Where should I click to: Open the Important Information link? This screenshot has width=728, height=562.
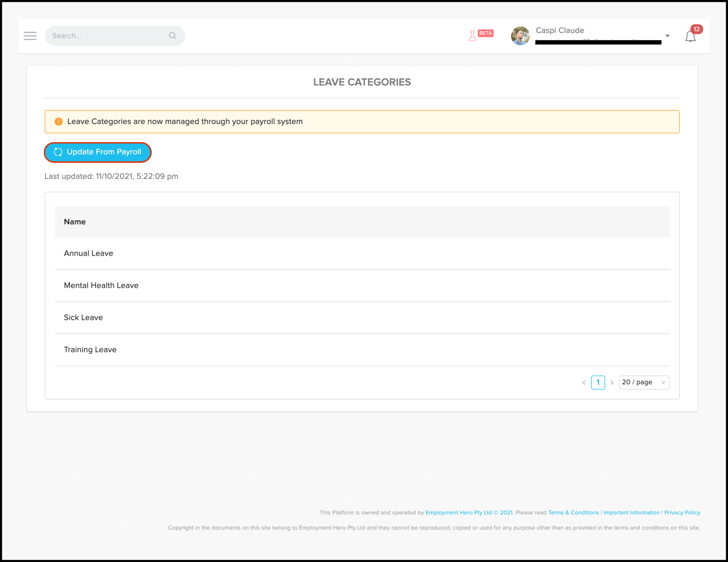pos(631,512)
